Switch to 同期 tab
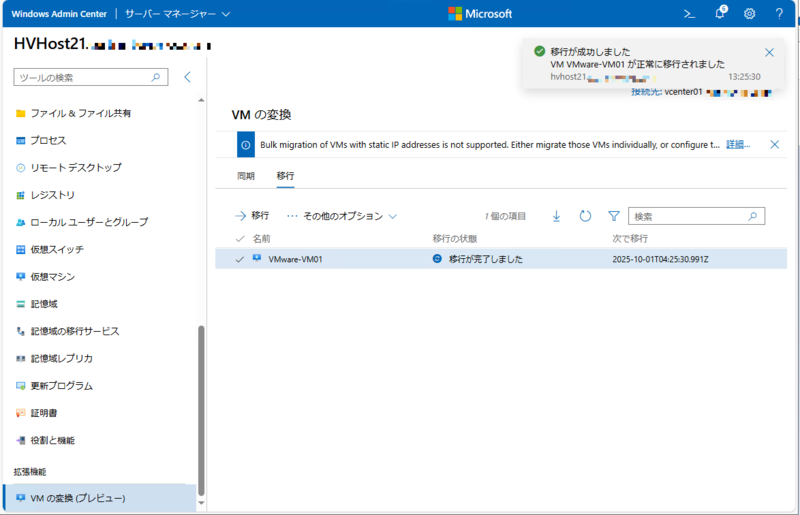 246,176
